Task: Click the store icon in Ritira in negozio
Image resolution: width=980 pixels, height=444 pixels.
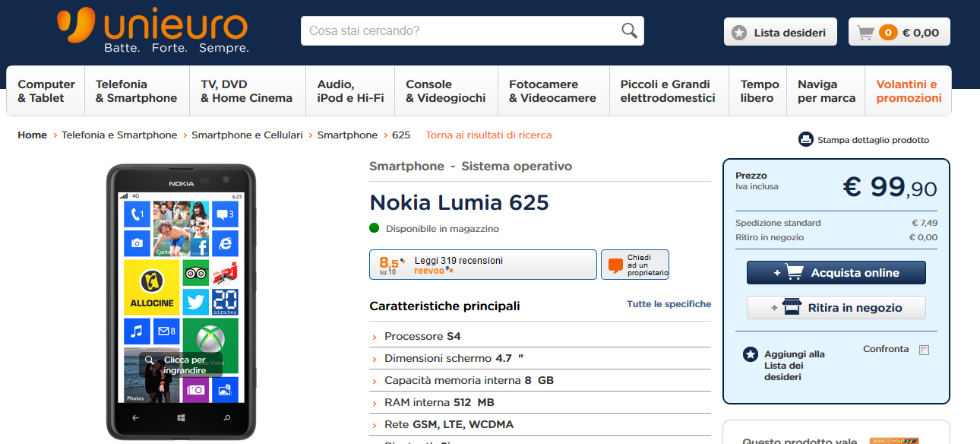Action: point(792,307)
